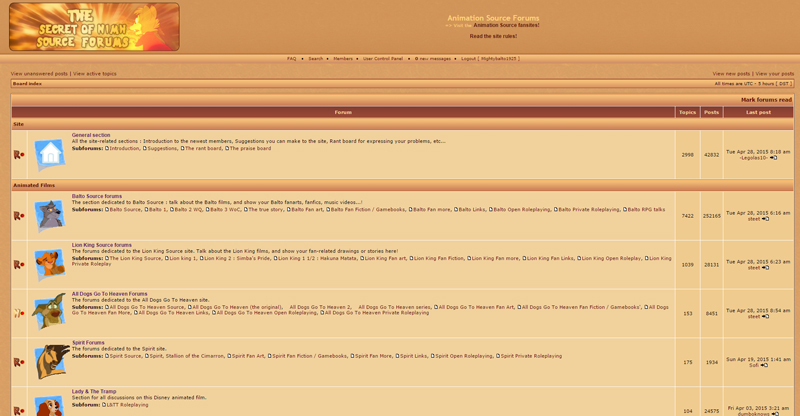The image size is (800, 416).
Task: Check the 0 new messages link
Action: click(x=433, y=59)
